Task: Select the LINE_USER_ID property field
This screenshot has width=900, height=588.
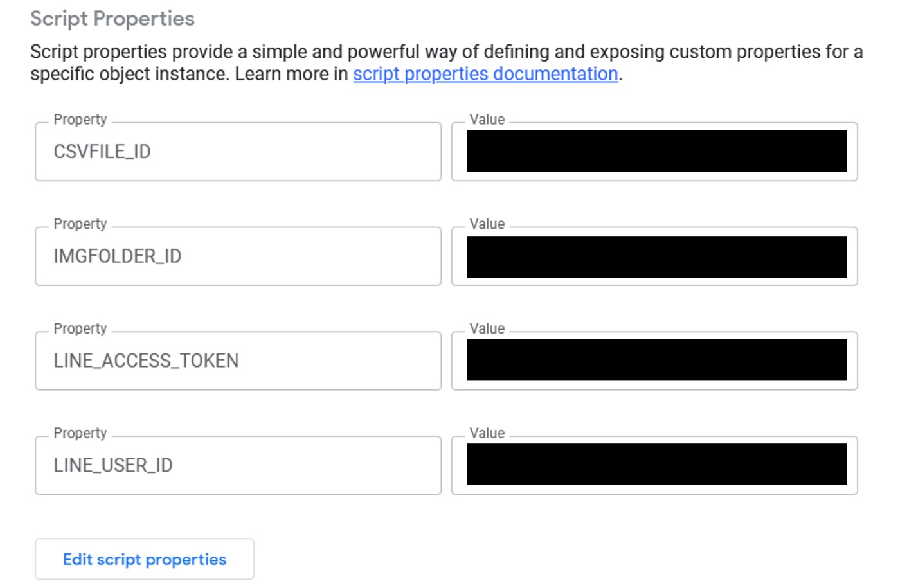Action: click(x=239, y=465)
